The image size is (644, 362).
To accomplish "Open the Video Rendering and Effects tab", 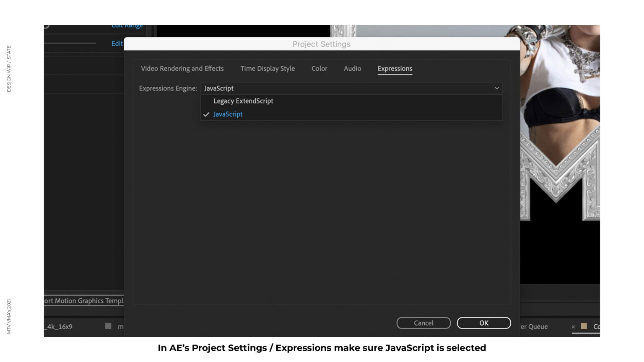I will point(182,68).
